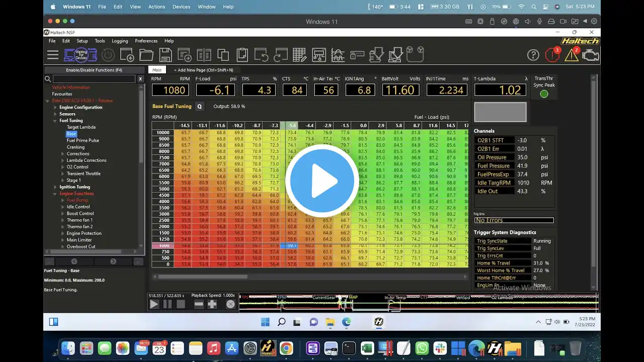Undo the last change

[261, 55]
